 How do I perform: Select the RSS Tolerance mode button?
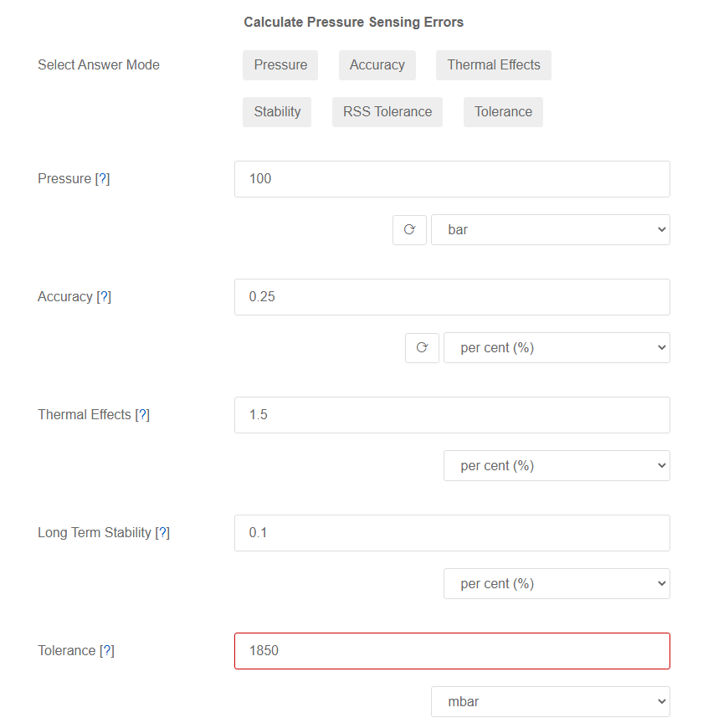click(387, 111)
